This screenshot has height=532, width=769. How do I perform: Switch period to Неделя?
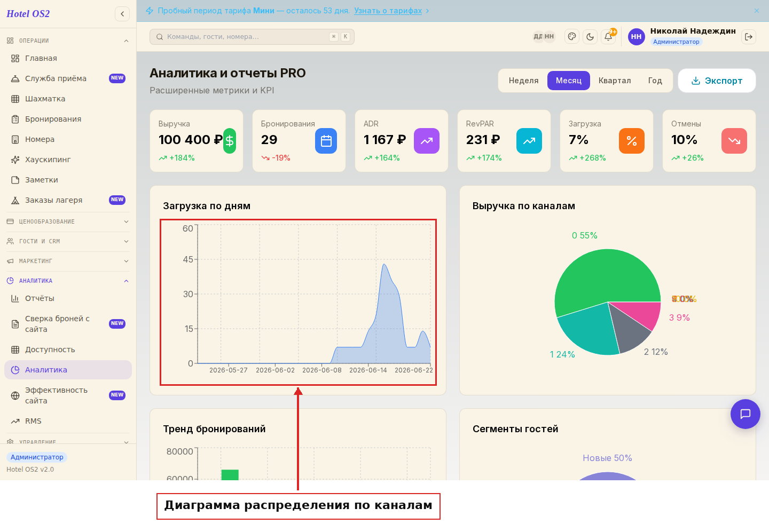point(523,81)
